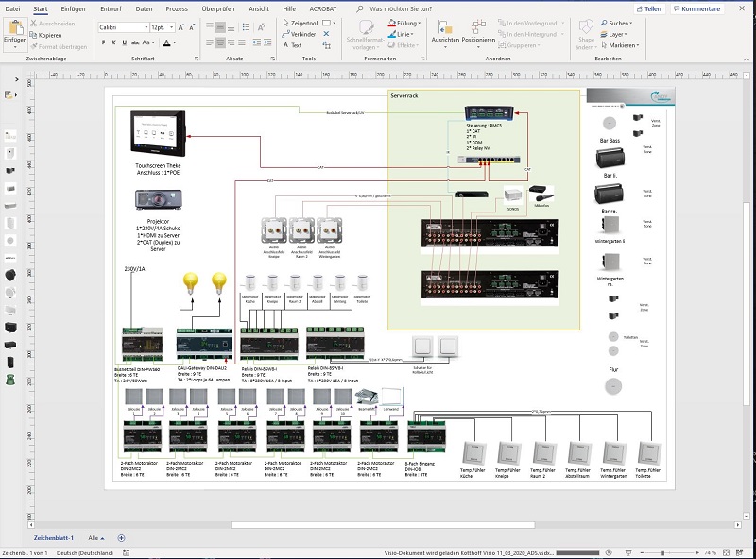The height and width of the screenshot is (559, 756).
Task: Apply the font color A swatch
Action: pos(166,42)
